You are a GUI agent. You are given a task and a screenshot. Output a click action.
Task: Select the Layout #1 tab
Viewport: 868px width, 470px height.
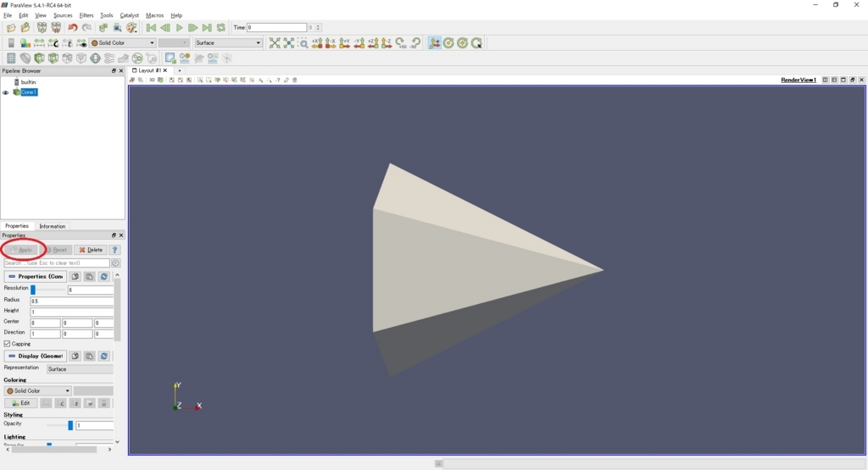[x=149, y=71]
